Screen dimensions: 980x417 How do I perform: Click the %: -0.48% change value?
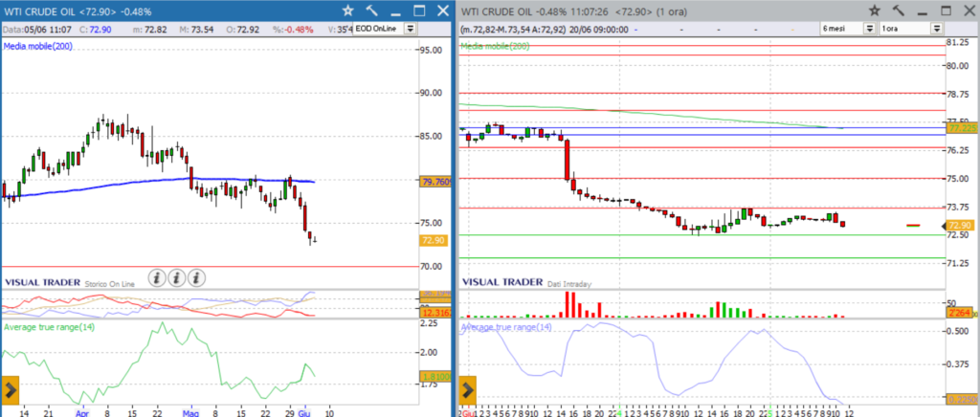[x=293, y=29]
